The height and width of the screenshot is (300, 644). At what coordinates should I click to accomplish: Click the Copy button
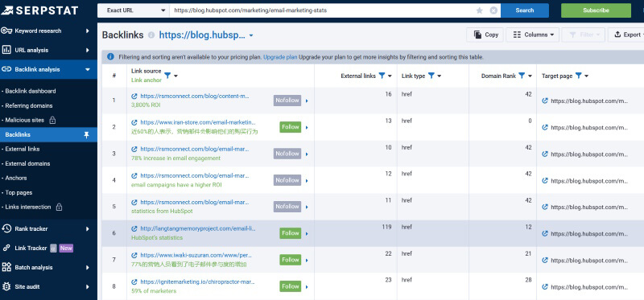[x=485, y=35]
